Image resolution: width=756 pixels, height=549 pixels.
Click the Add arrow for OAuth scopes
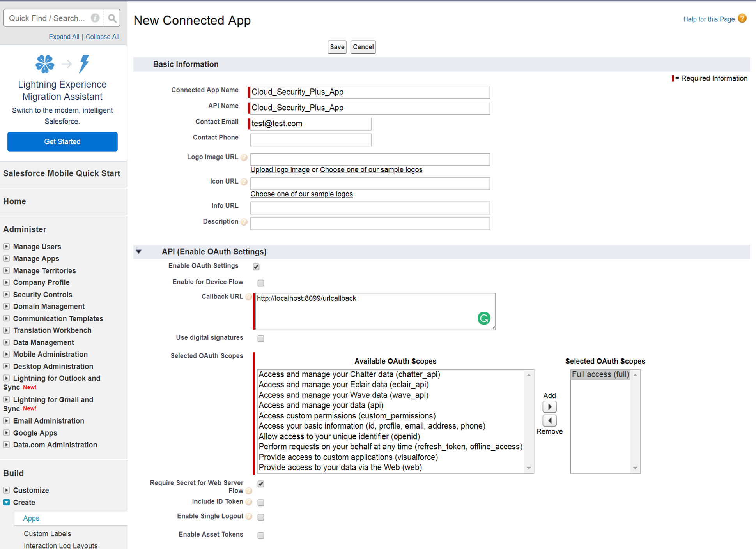(x=549, y=406)
